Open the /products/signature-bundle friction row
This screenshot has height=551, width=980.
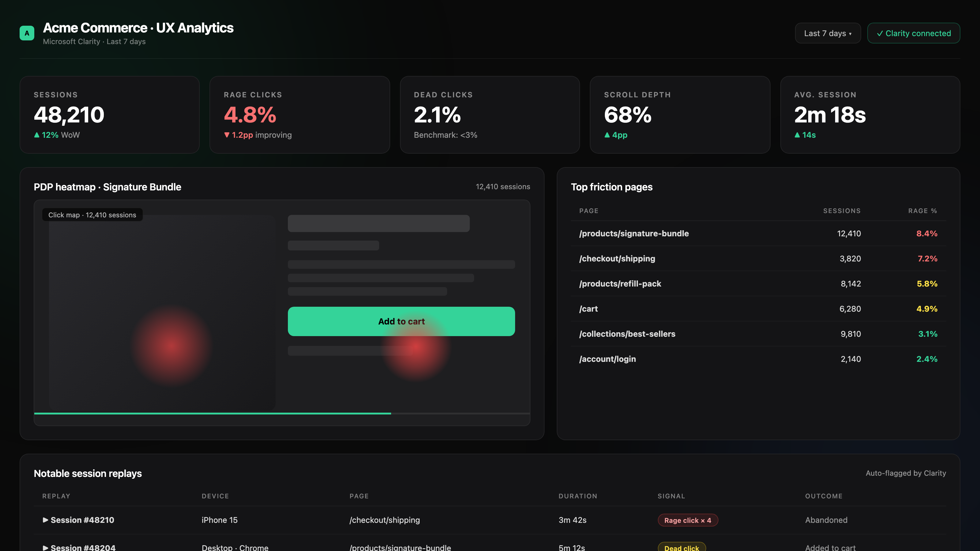click(758, 234)
